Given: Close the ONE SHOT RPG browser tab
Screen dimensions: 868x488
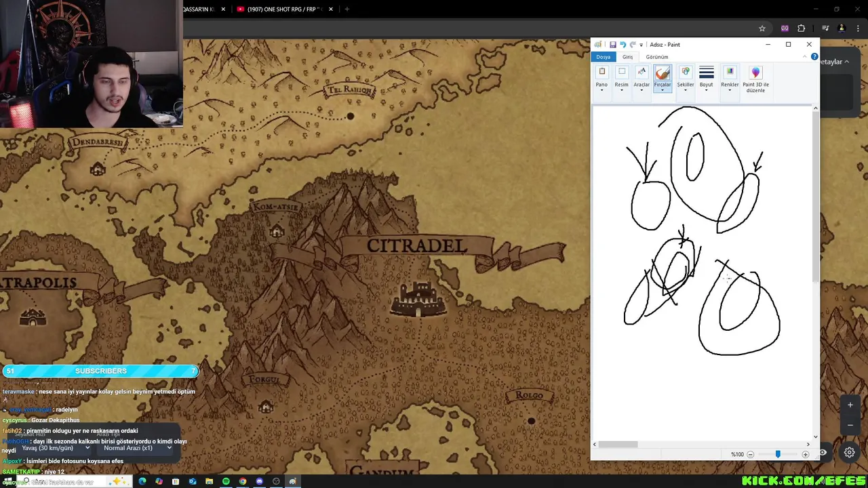Looking at the screenshot, I should (x=331, y=9).
